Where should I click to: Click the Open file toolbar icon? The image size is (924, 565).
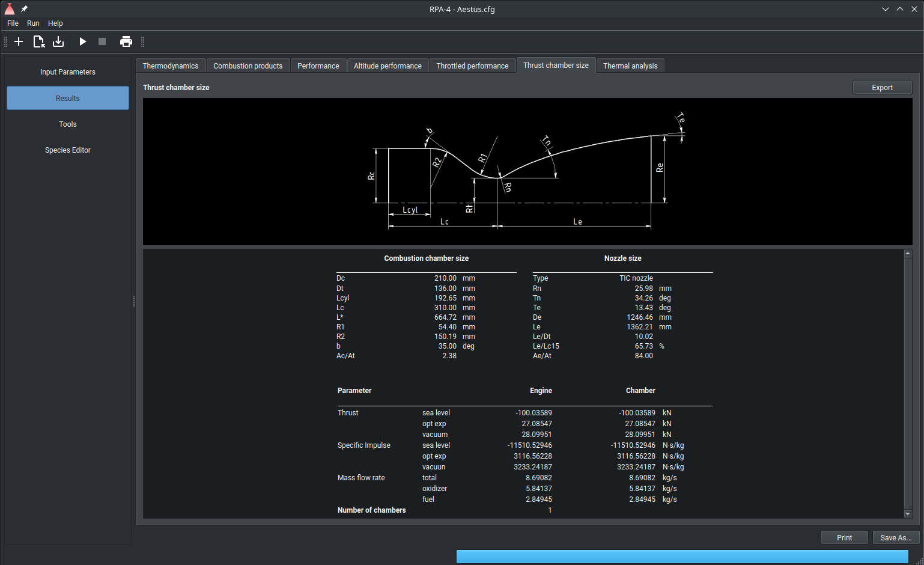point(38,41)
